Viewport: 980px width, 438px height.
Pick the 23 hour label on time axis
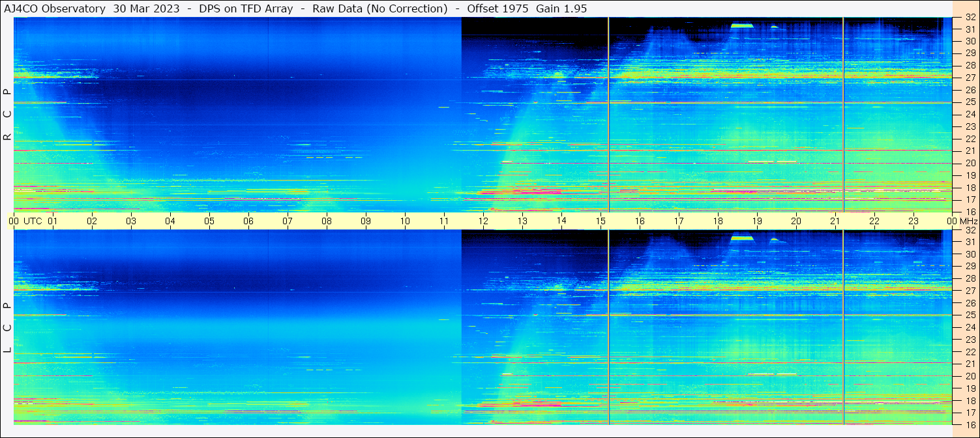pyautogui.click(x=913, y=221)
